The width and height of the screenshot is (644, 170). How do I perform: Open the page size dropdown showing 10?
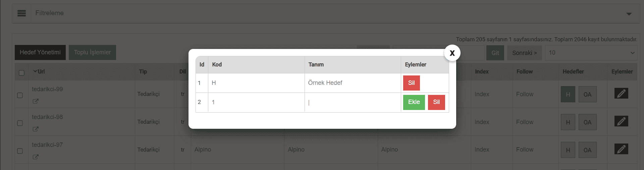591,53
